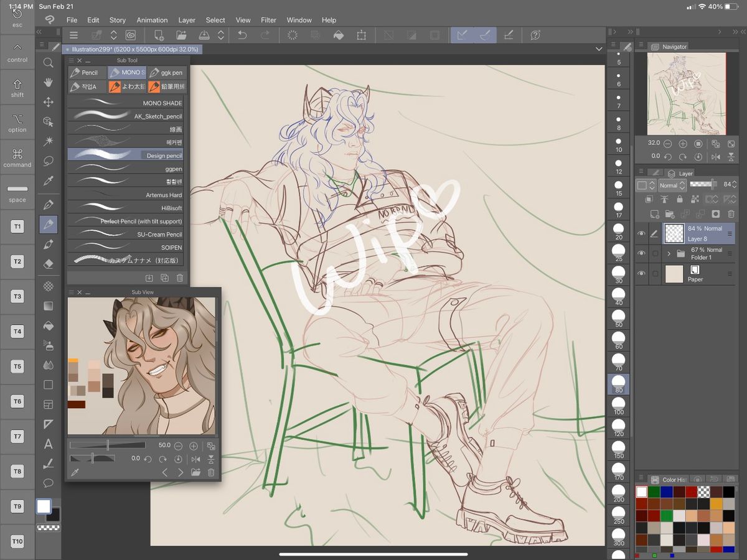
Task: Open support help speech-bubble icon
Action: 535,35
